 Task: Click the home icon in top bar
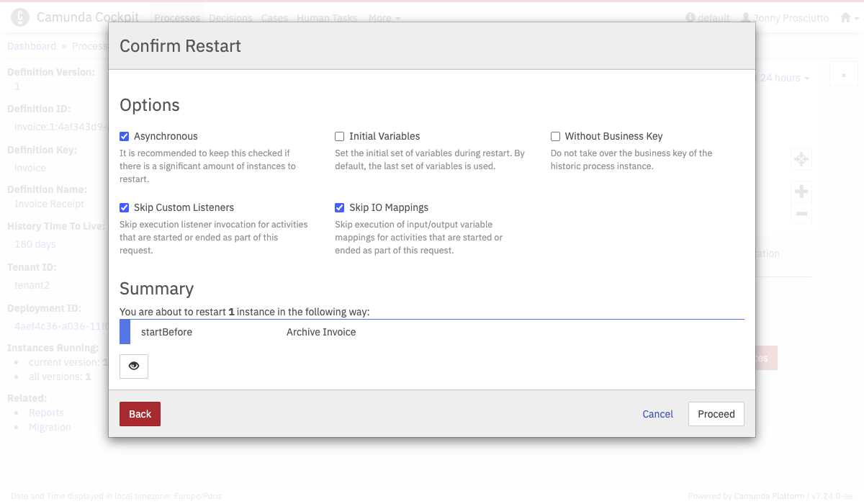click(x=846, y=18)
